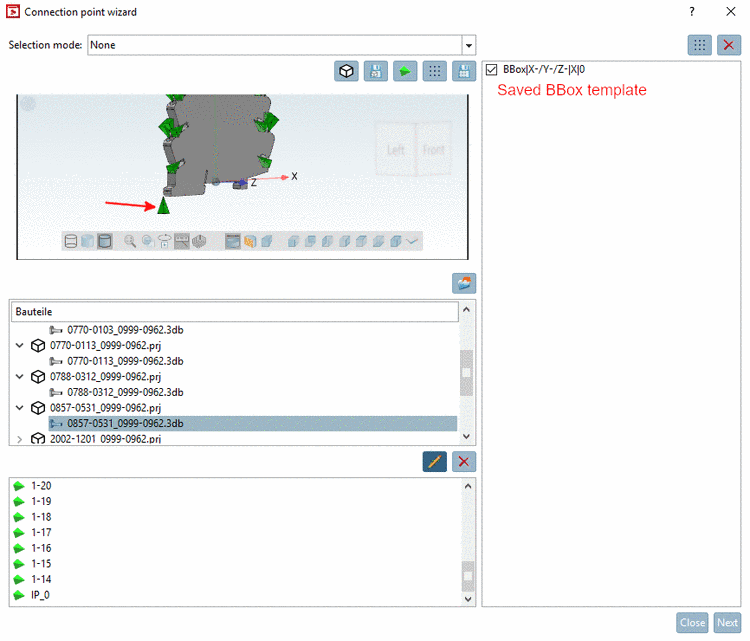This screenshot has height=641, width=750.
Task: Open the Selection mode dropdown
Action: [469, 45]
